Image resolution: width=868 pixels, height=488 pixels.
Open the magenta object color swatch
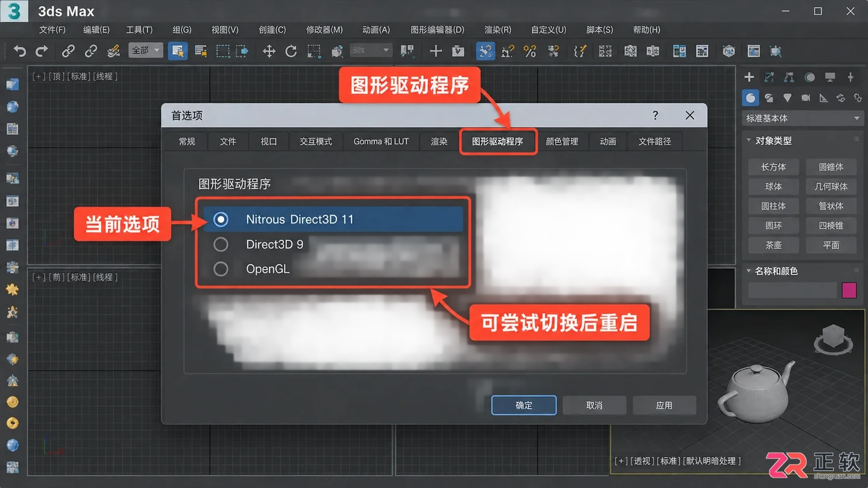tap(849, 290)
